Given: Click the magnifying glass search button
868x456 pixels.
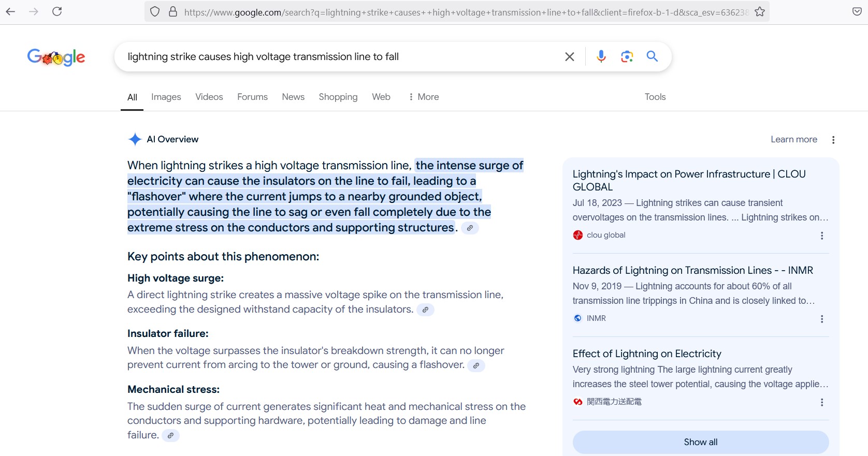Looking at the screenshot, I should pos(652,56).
